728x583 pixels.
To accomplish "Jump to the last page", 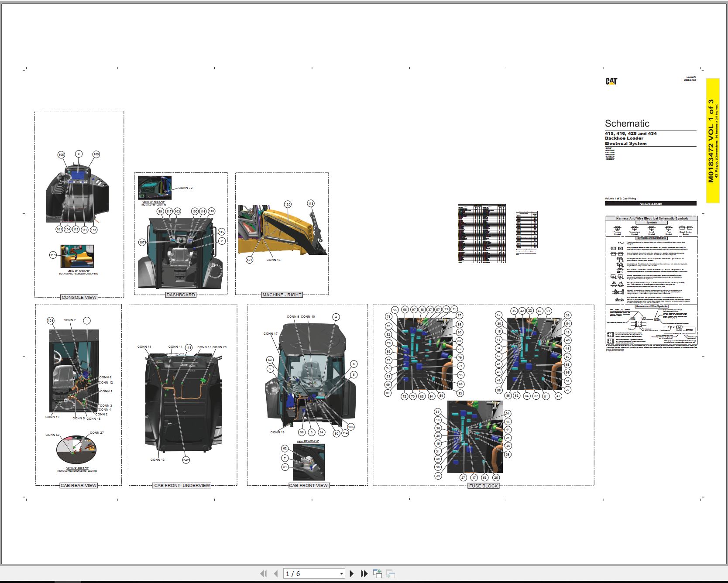I will point(364,574).
